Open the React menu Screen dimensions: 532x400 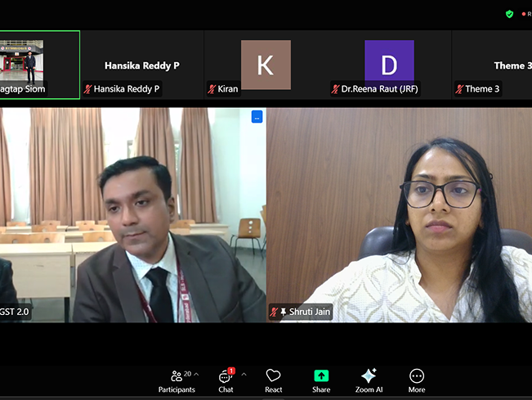click(273, 381)
